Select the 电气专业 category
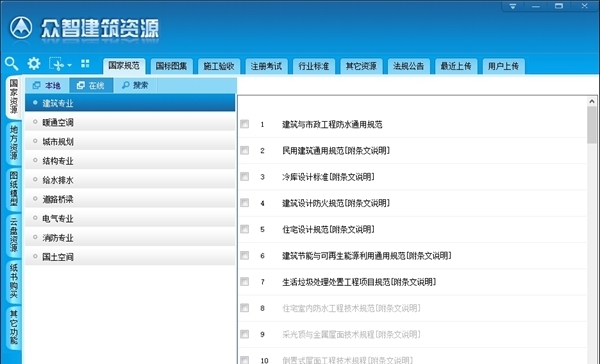The image size is (600, 364). point(130,219)
